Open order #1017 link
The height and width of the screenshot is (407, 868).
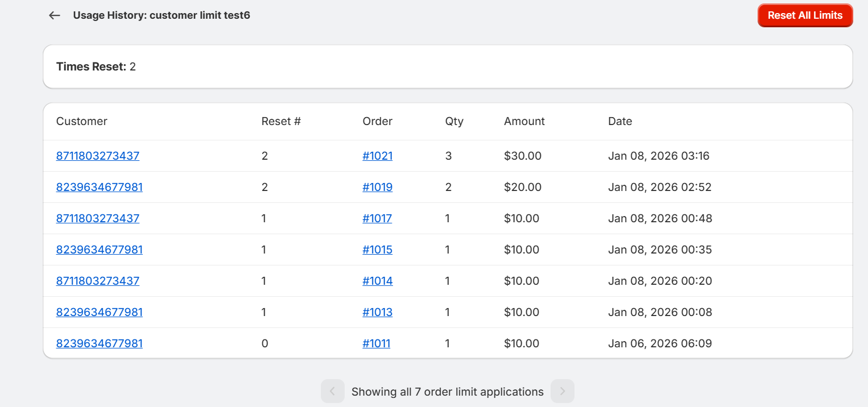(377, 218)
